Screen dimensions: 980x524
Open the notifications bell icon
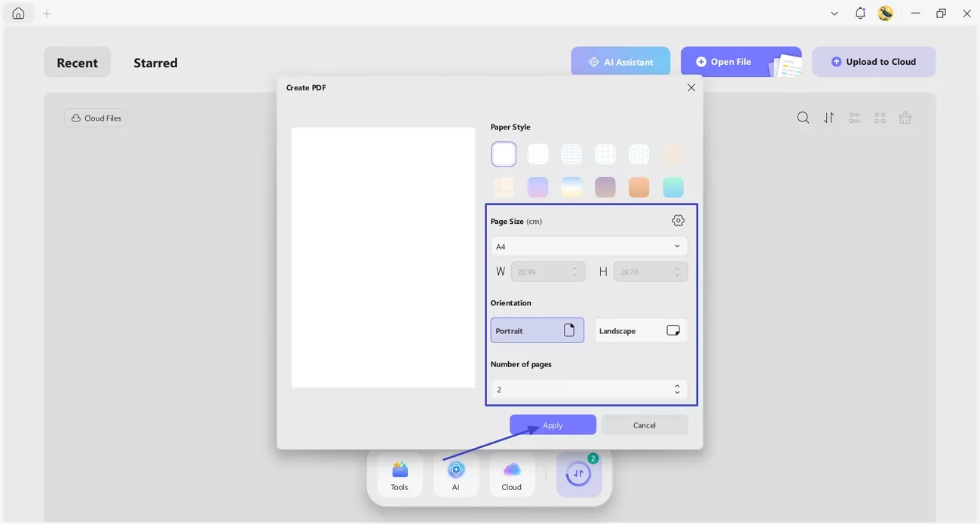coord(860,13)
